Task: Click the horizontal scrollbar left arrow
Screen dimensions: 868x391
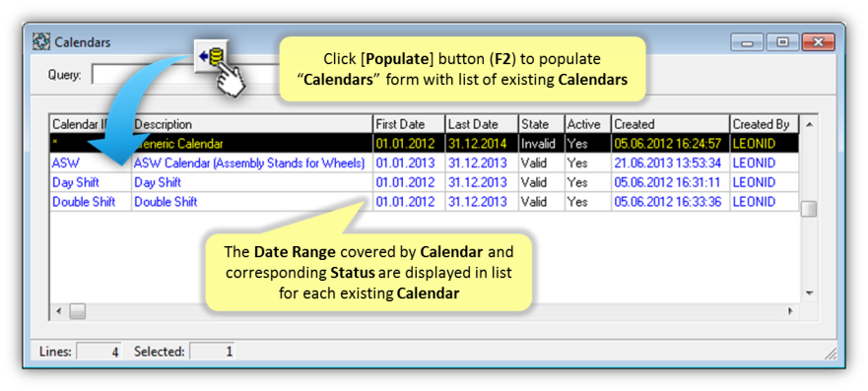Action: (x=59, y=311)
